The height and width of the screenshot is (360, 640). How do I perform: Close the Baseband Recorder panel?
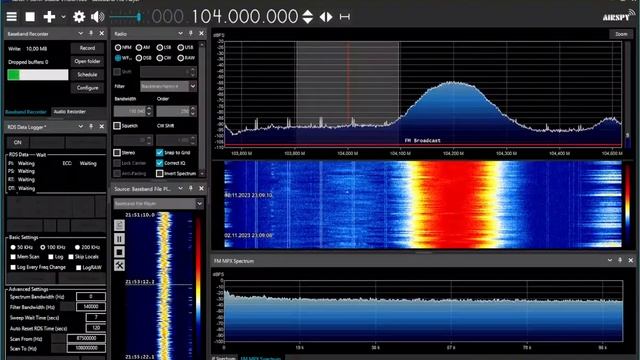[x=102, y=33]
